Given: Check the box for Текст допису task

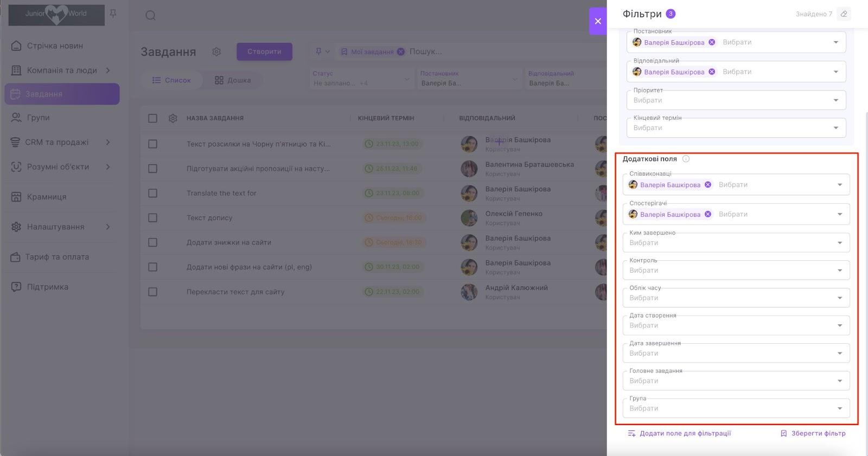Looking at the screenshot, I should click(153, 218).
